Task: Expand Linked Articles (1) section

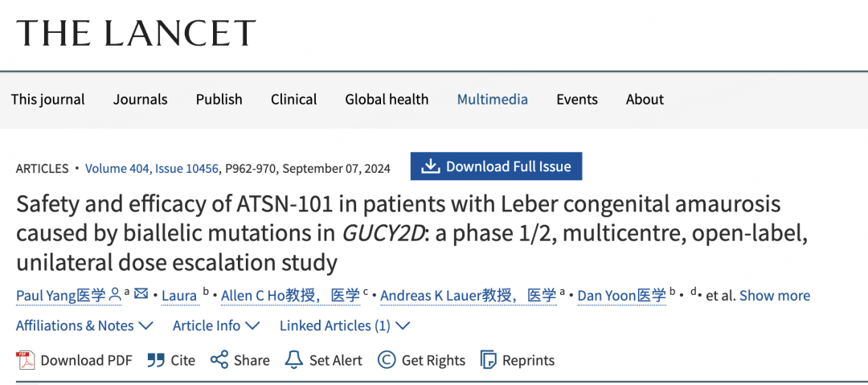Action: click(x=345, y=326)
